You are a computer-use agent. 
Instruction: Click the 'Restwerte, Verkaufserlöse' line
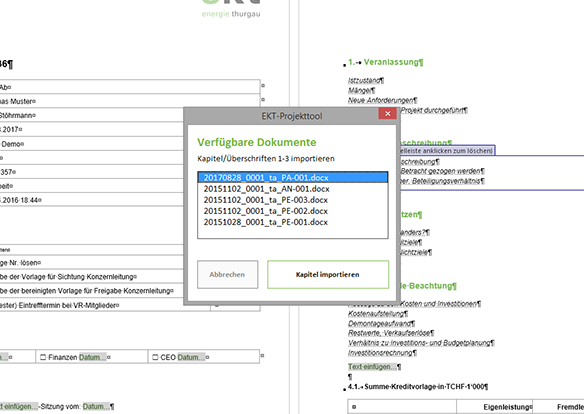[390, 333]
